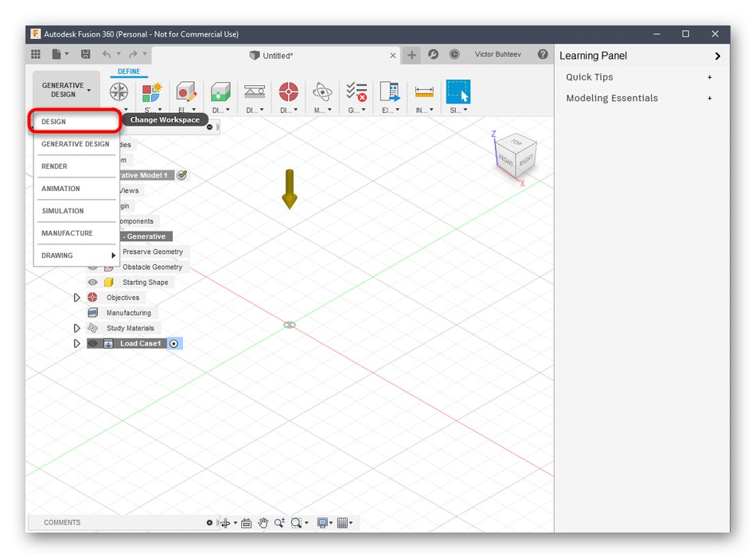Open the data panel grid icon

coord(36,54)
